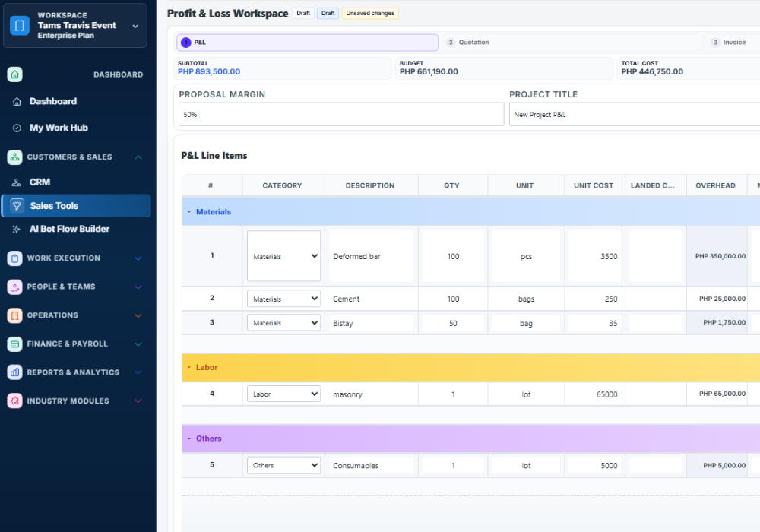
Task: Click the UNIT COST column header
Action: [594, 185]
